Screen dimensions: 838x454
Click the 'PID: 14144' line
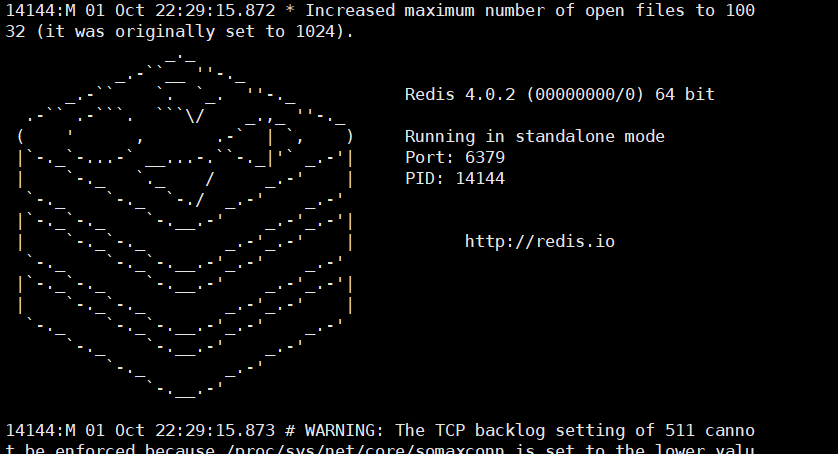click(x=455, y=179)
